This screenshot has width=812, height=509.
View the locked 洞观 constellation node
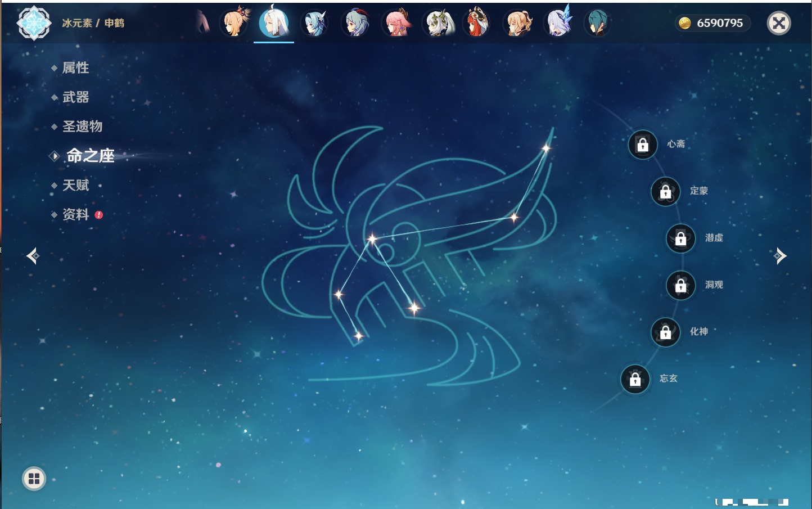(x=680, y=286)
